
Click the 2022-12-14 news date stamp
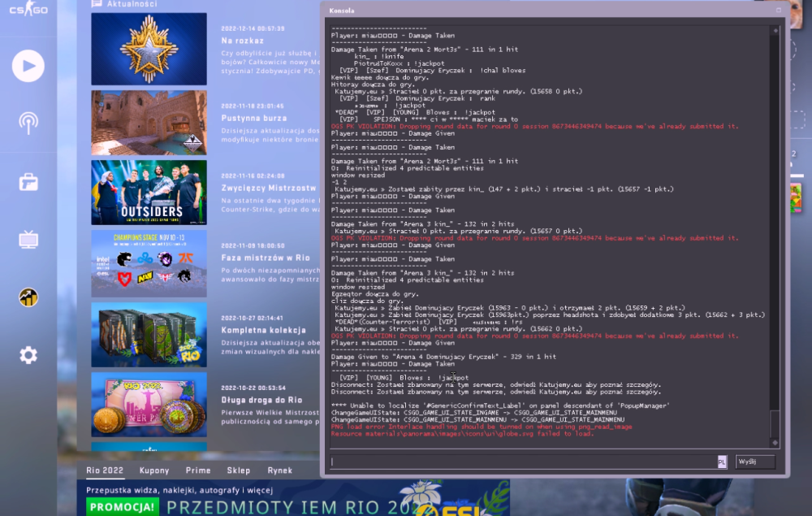253,28
